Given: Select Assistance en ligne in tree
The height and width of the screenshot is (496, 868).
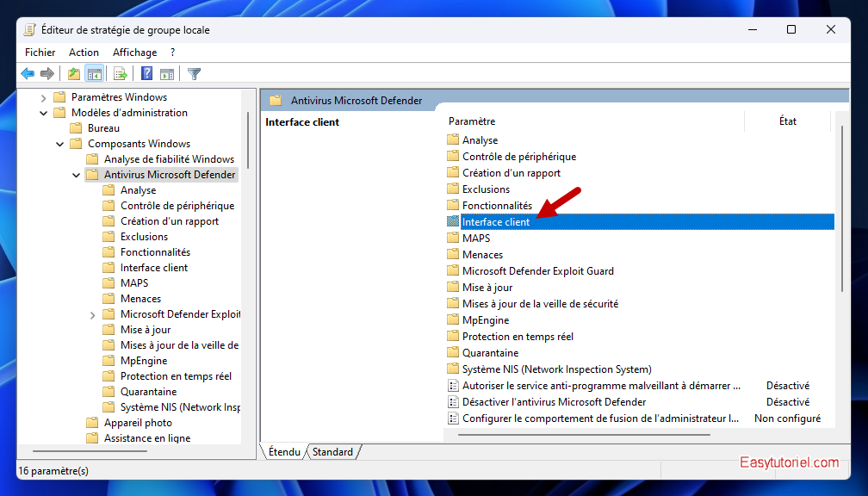Looking at the screenshot, I should click(147, 437).
